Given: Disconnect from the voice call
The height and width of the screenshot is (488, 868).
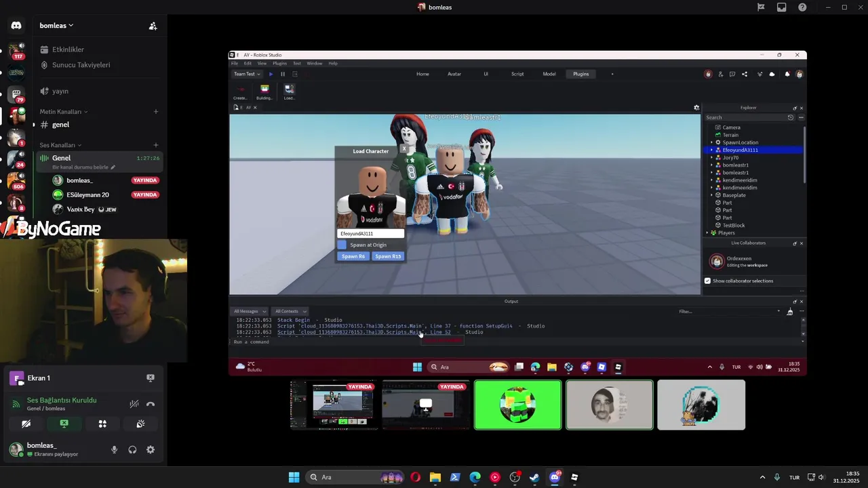Looking at the screenshot, I should point(151,404).
